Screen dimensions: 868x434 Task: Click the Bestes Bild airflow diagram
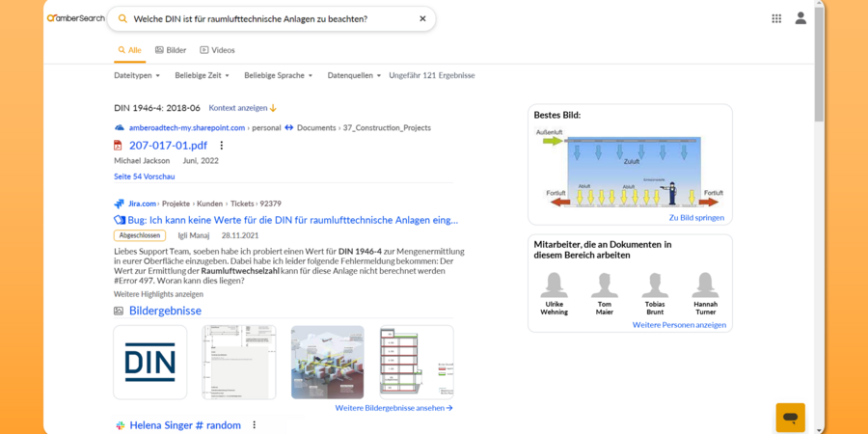630,168
